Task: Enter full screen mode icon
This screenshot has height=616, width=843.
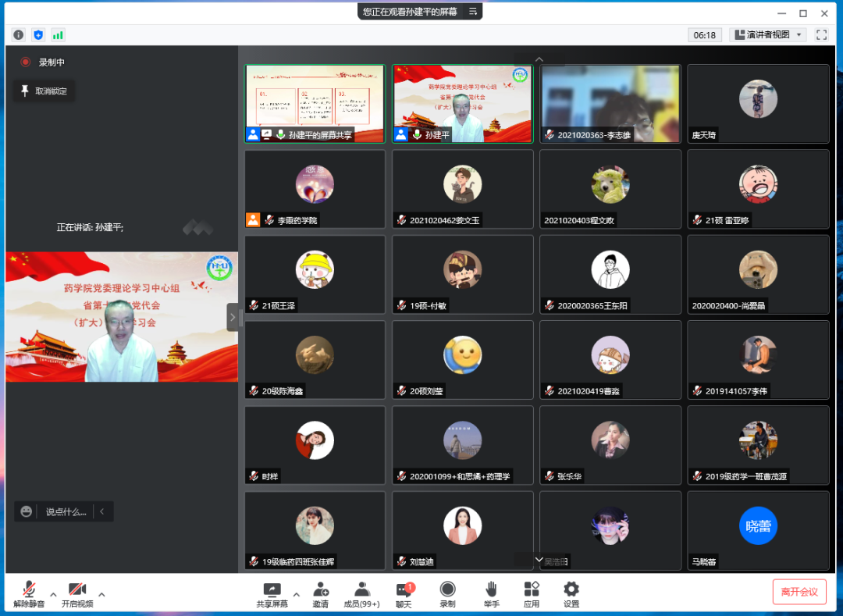Action: [x=821, y=35]
